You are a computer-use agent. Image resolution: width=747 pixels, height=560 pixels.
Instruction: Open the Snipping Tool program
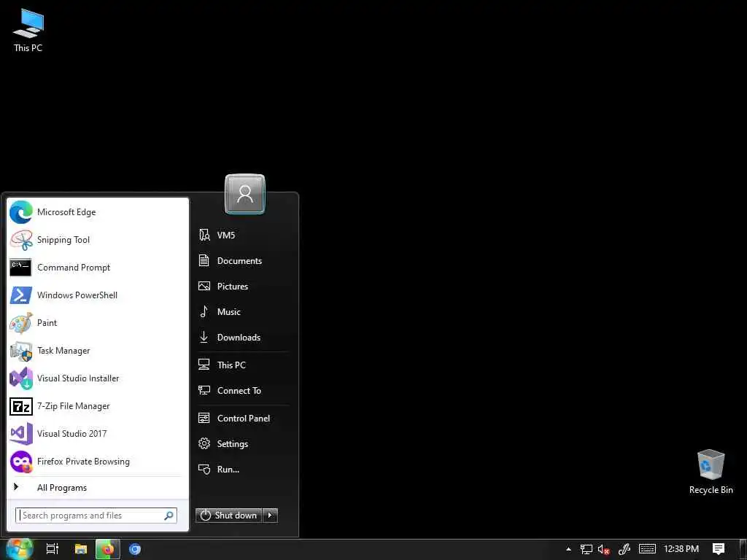click(x=98, y=239)
